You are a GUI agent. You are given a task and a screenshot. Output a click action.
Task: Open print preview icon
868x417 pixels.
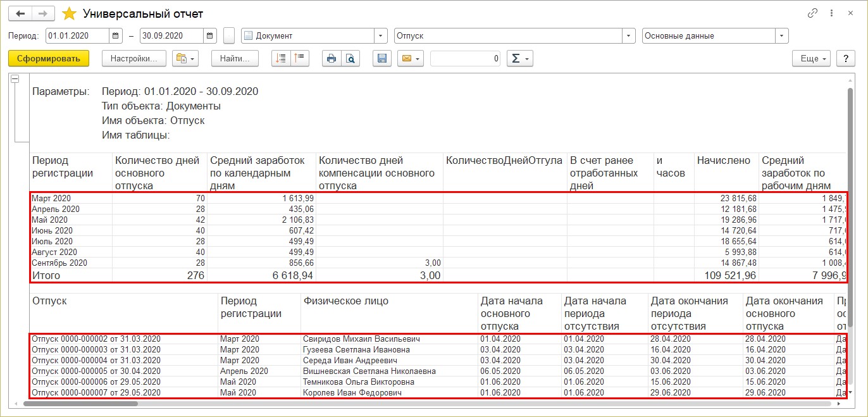(x=350, y=58)
